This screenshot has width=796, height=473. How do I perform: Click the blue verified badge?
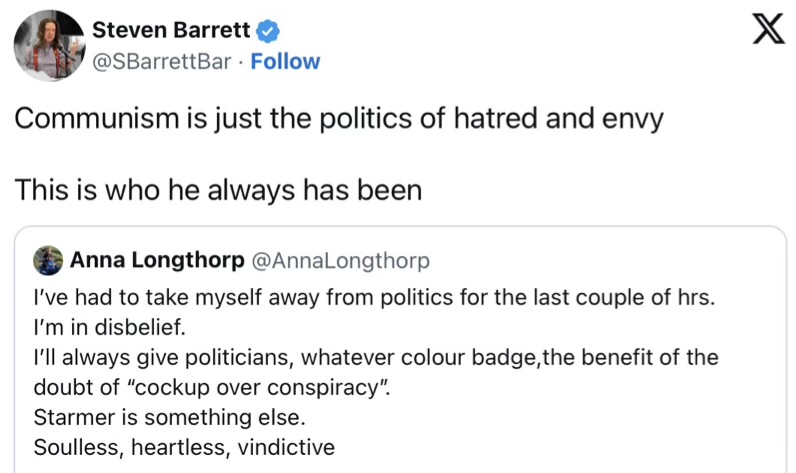(x=267, y=32)
